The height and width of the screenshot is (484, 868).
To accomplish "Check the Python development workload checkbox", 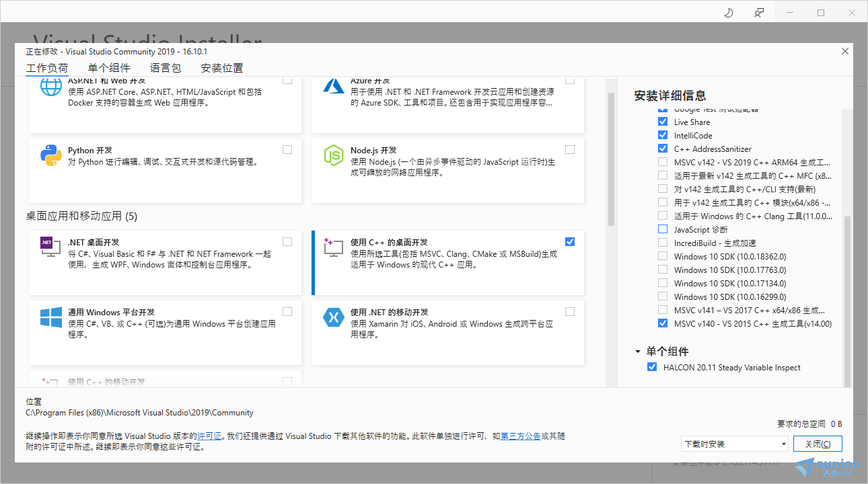I will click(x=287, y=149).
